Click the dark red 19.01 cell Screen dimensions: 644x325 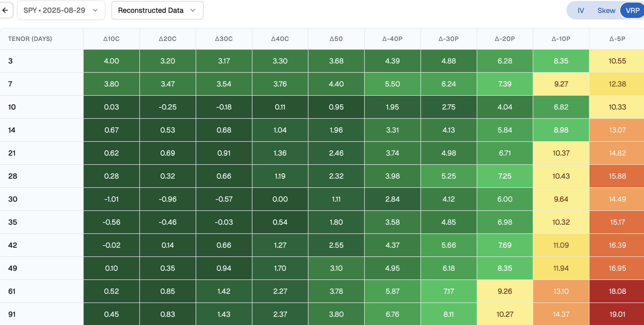pos(617,314)
